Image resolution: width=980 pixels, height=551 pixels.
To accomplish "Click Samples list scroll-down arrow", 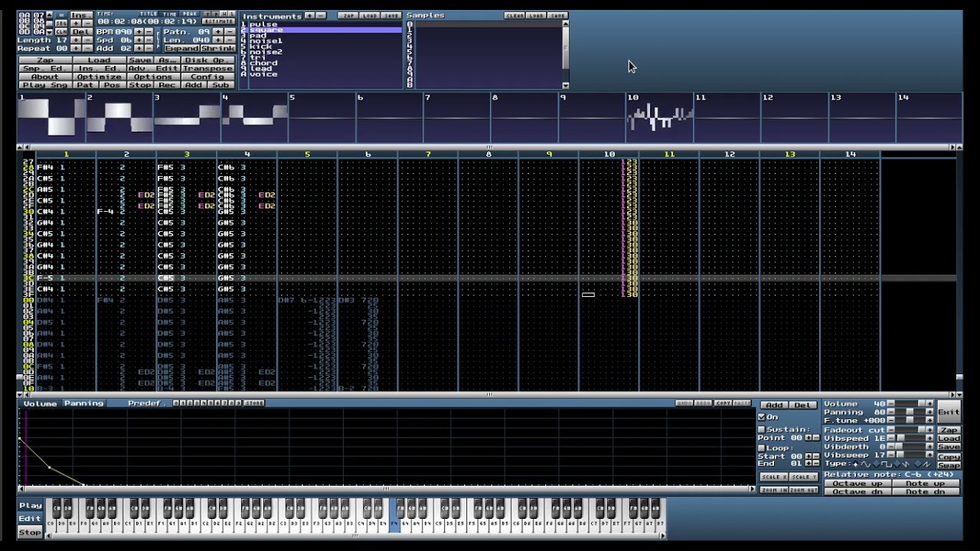I will click(x=566, y=85).
